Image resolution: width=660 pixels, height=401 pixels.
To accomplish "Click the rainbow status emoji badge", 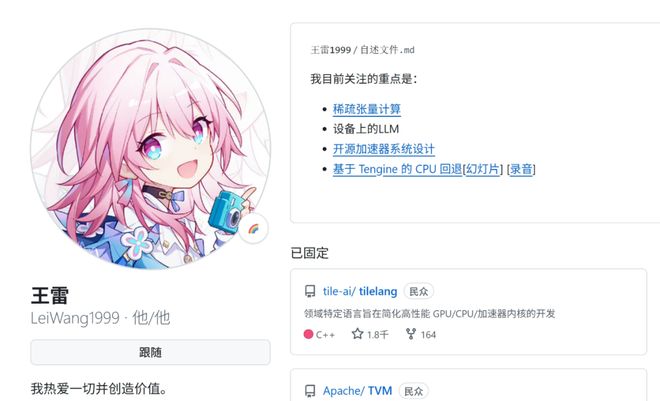I will 253,229.
